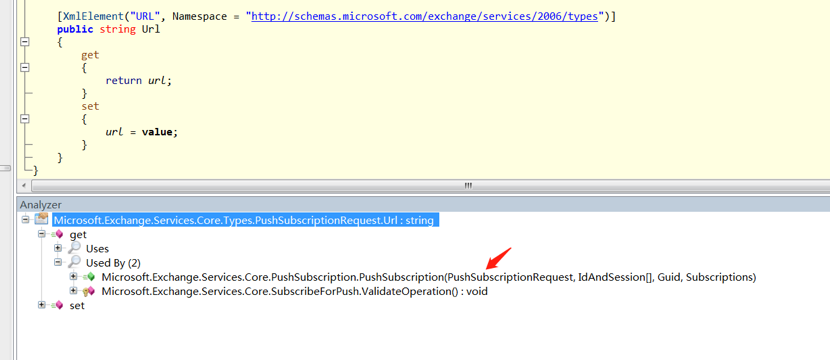Click the horizontal scrollbar left arrow
Image resolution: width=830 pixels, height=360 pixels.
23,186
